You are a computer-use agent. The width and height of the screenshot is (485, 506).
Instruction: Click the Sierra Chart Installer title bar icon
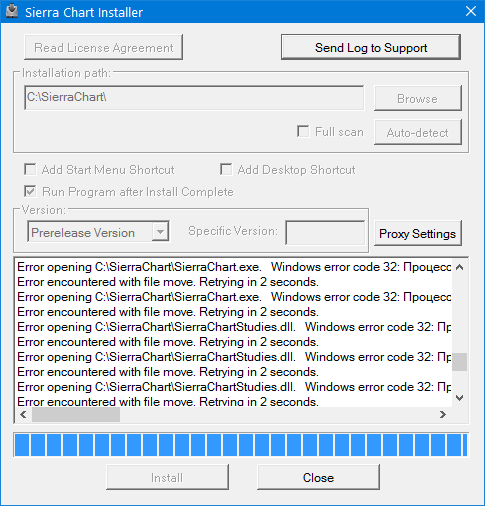(12, 11)
